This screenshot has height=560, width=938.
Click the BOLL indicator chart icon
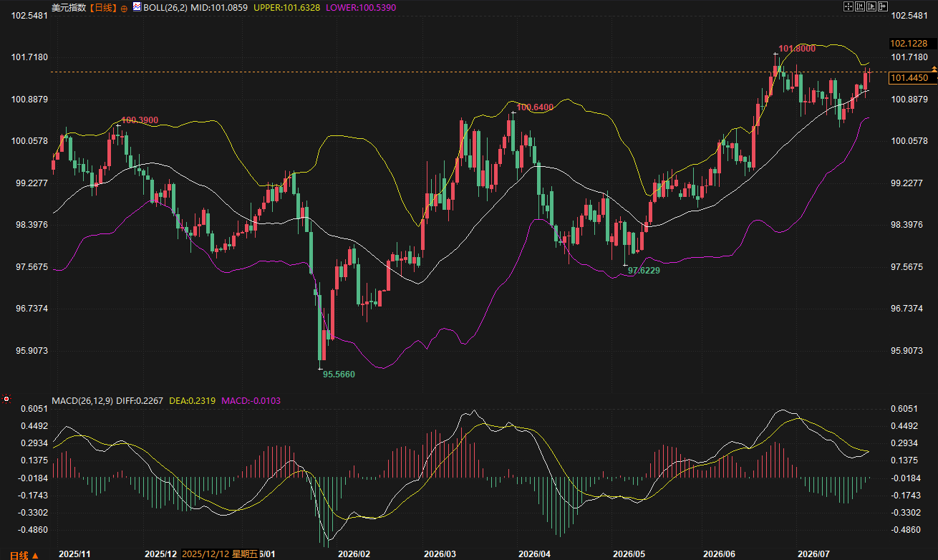tap(137, 6)
